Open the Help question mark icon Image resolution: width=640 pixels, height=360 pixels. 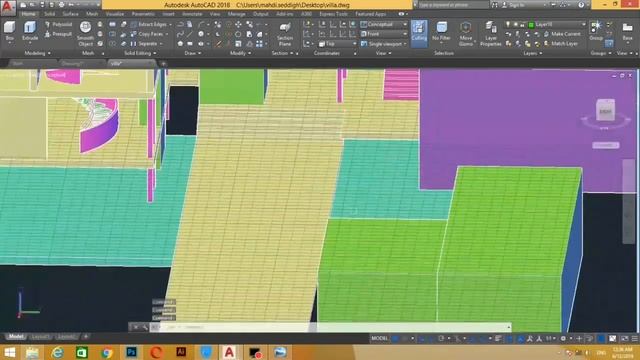(x=581, y=5)
